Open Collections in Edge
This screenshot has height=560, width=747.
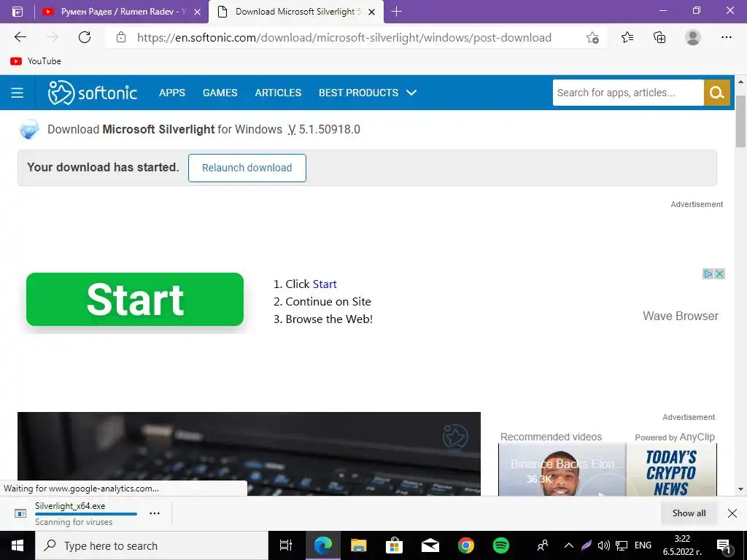click(x=659, y=37)
